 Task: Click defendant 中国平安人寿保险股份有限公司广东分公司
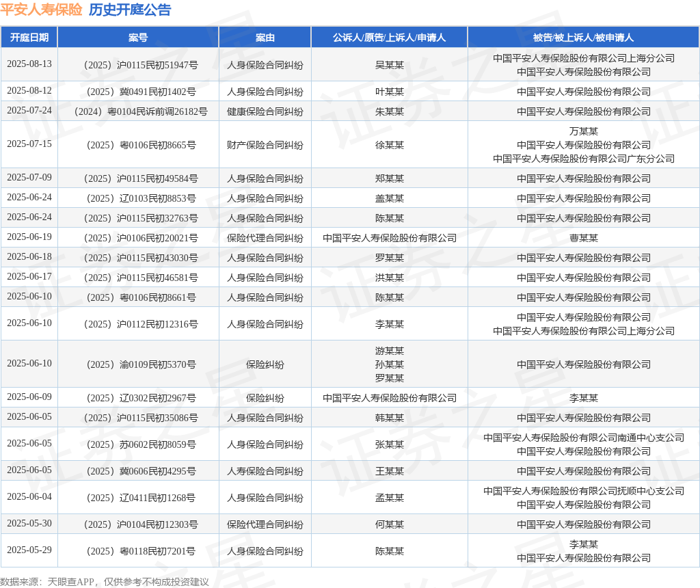[x=584, y=159]
